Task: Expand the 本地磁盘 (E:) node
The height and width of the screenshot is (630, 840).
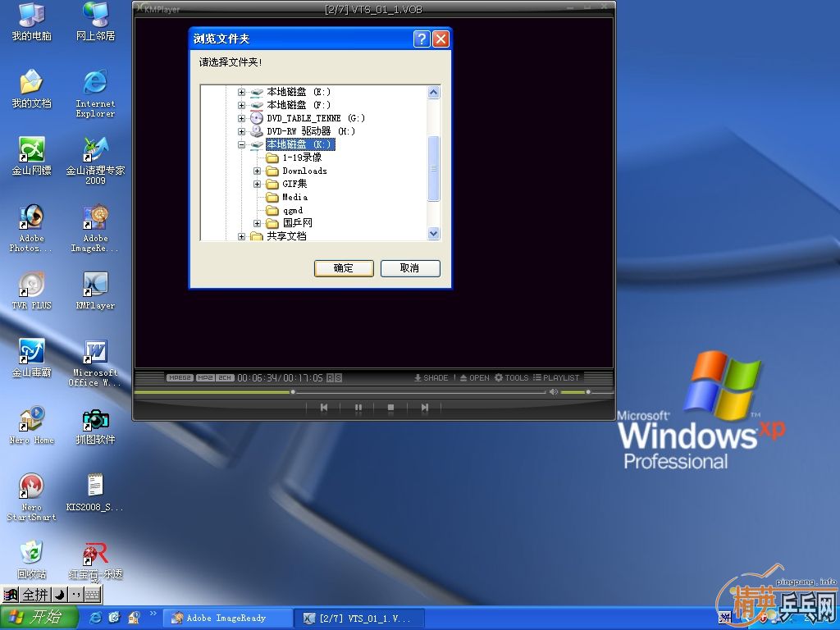Action: tap(242, 92)
